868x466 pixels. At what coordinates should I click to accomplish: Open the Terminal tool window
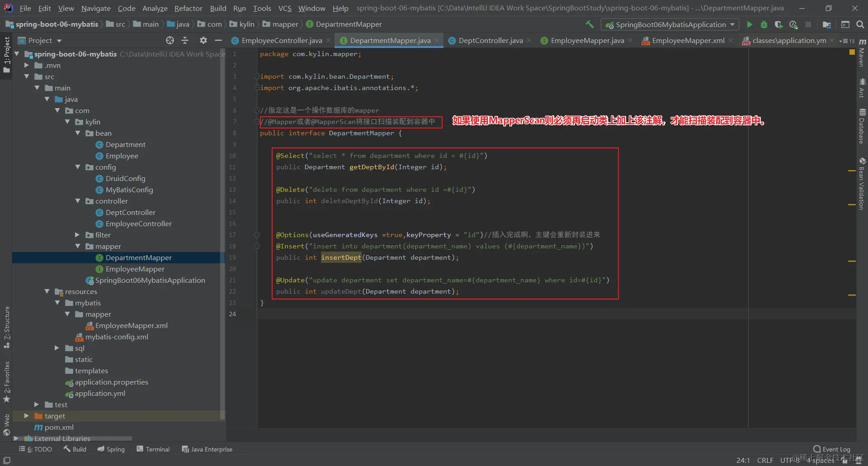pyautogui.click(x=153, y=449)
